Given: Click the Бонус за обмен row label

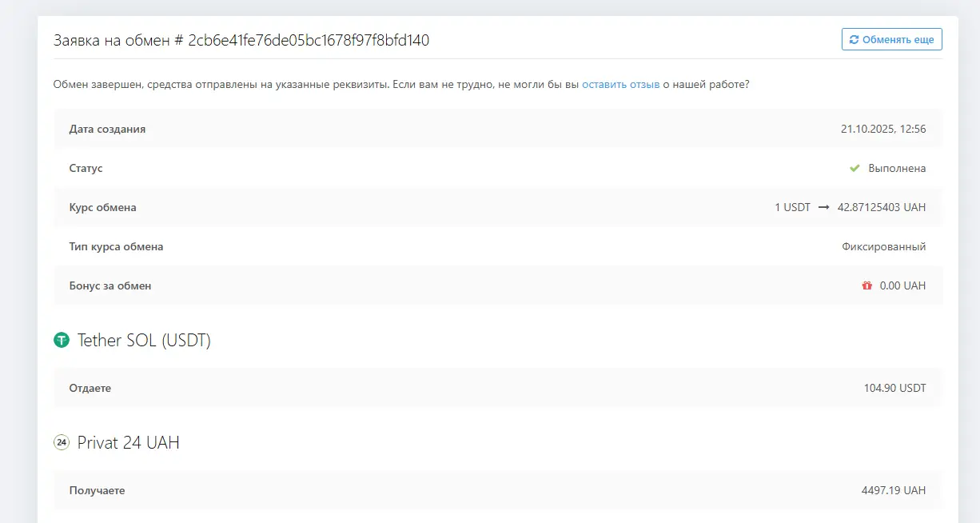Looking at the screenshot, I should coord(110,285).
